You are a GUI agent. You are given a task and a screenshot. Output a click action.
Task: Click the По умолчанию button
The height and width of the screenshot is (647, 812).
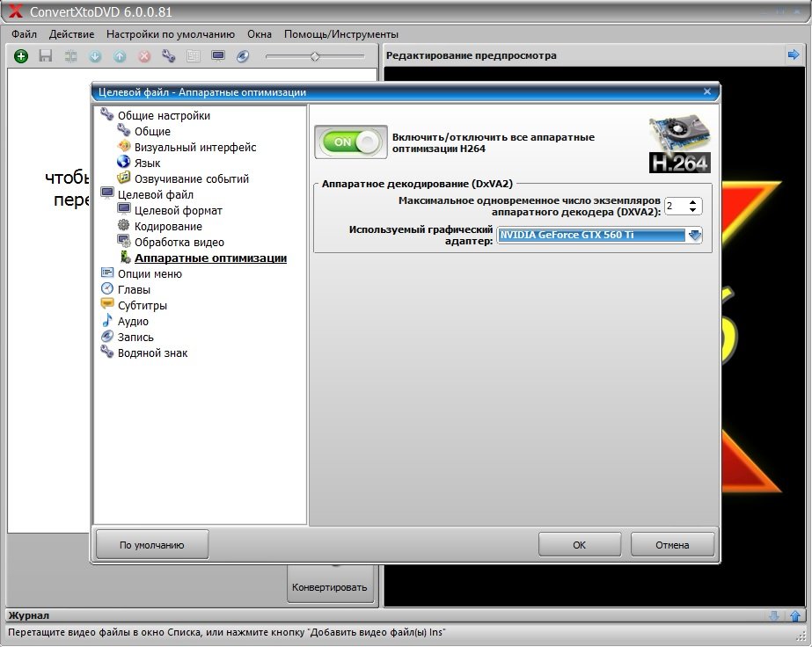tap(152, 544)
